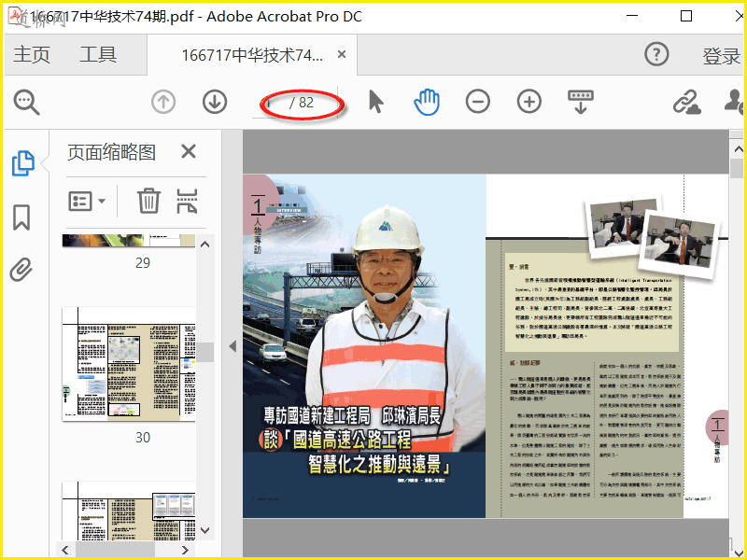Click the document vertical scrollbar handle

click(x=737, y=169)
